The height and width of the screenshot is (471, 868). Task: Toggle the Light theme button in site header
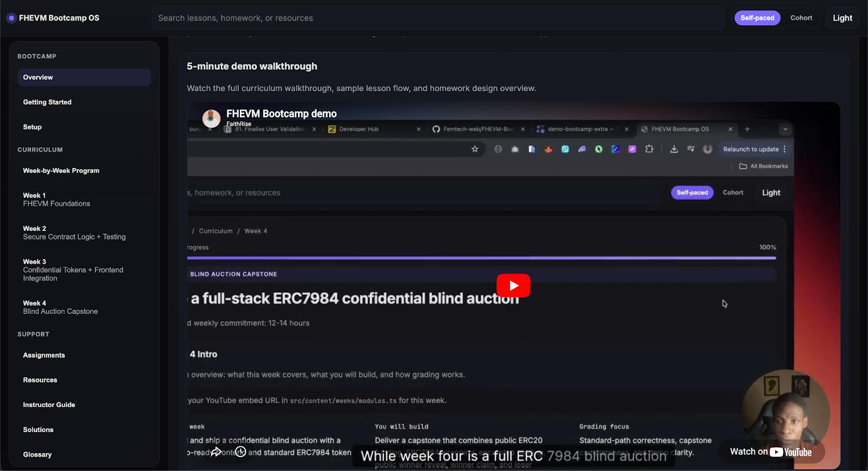[843, 18]
